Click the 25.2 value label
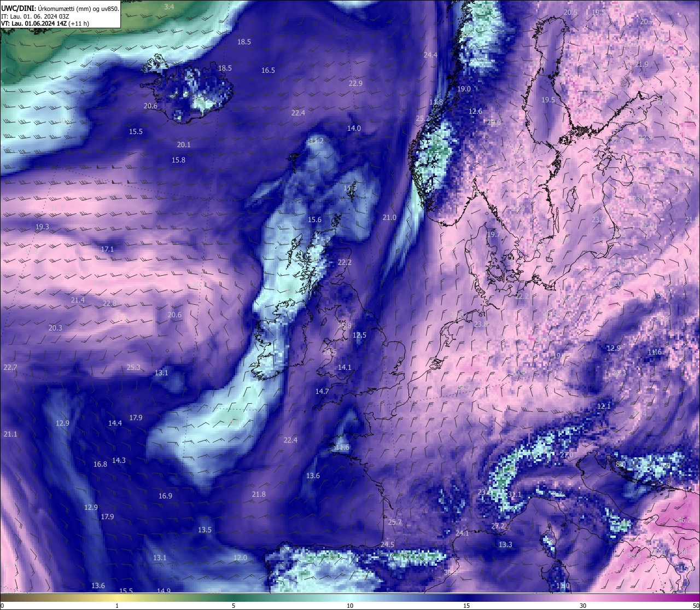This screenshot has width=700, height=610. click(x=422, y=118)
